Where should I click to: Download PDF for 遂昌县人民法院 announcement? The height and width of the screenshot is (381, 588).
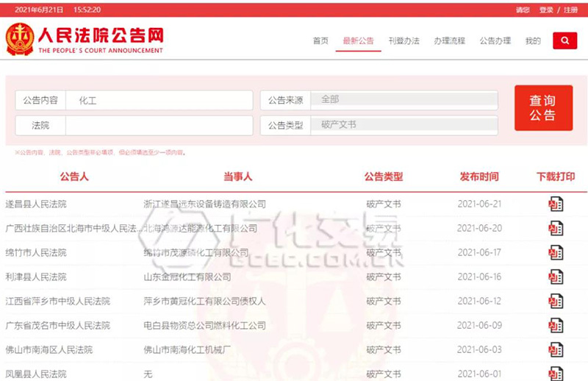pyautogui.click(x=556, y=204)
